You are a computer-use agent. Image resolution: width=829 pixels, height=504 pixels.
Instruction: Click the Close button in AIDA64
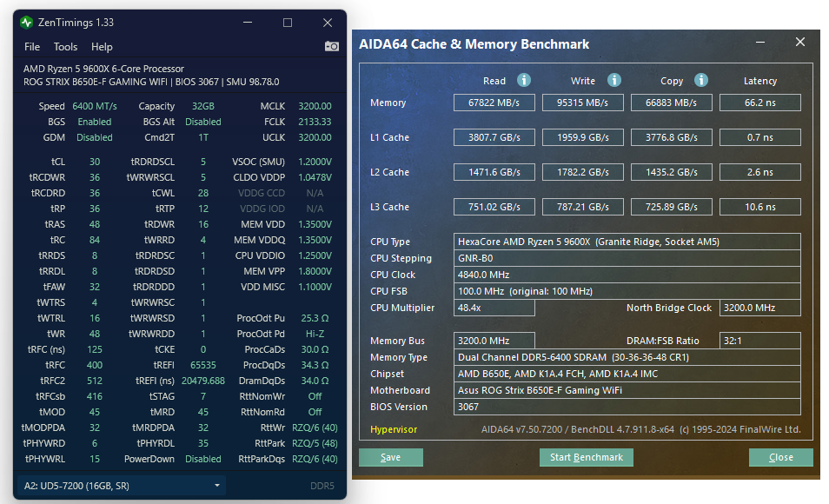781,457
